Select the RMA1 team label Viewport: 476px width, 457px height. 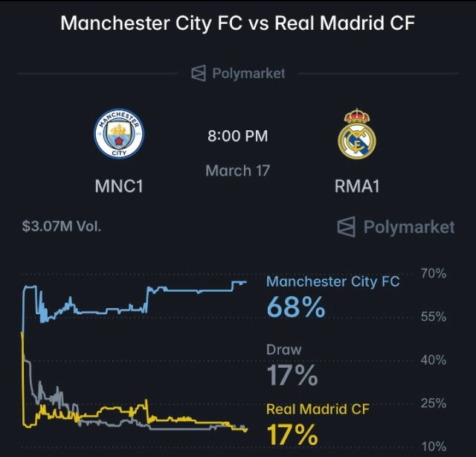click(357, 186)
